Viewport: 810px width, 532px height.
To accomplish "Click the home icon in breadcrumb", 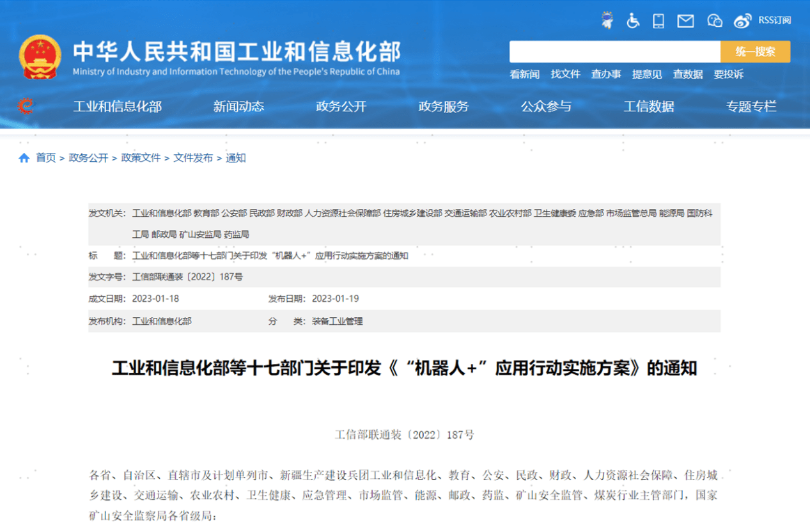I will 24,158.
